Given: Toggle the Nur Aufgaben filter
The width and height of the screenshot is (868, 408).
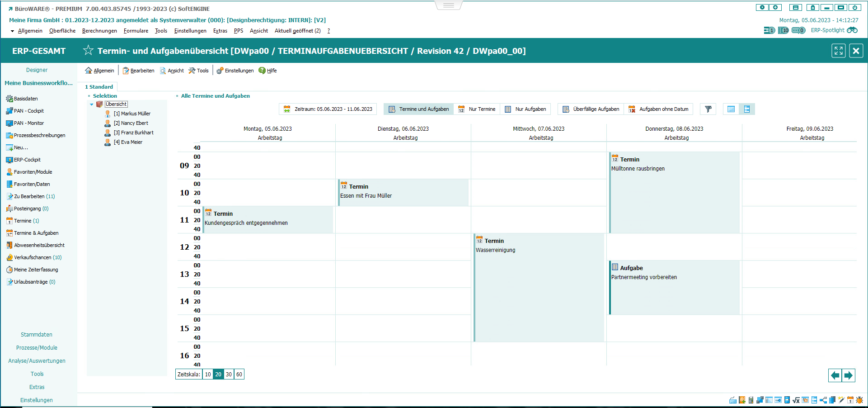Looking at the screenshot, I should [525, 109].
